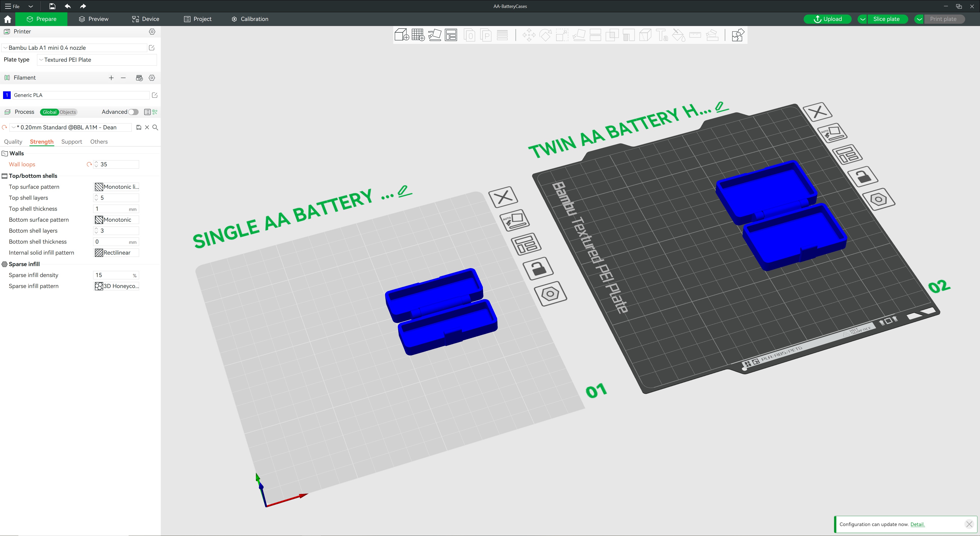Open the configuration update Detail link
The image size is (980, 536).
917,524
